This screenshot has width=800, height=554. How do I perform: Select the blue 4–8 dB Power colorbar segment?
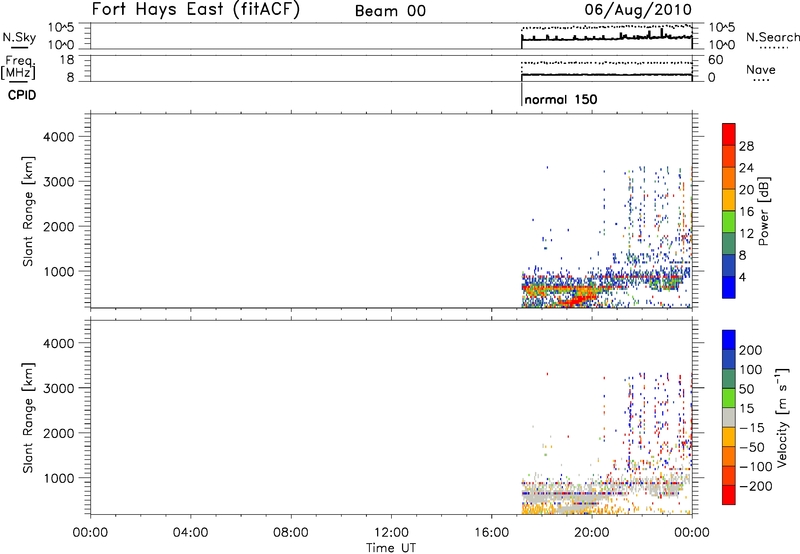click(729, 265)
